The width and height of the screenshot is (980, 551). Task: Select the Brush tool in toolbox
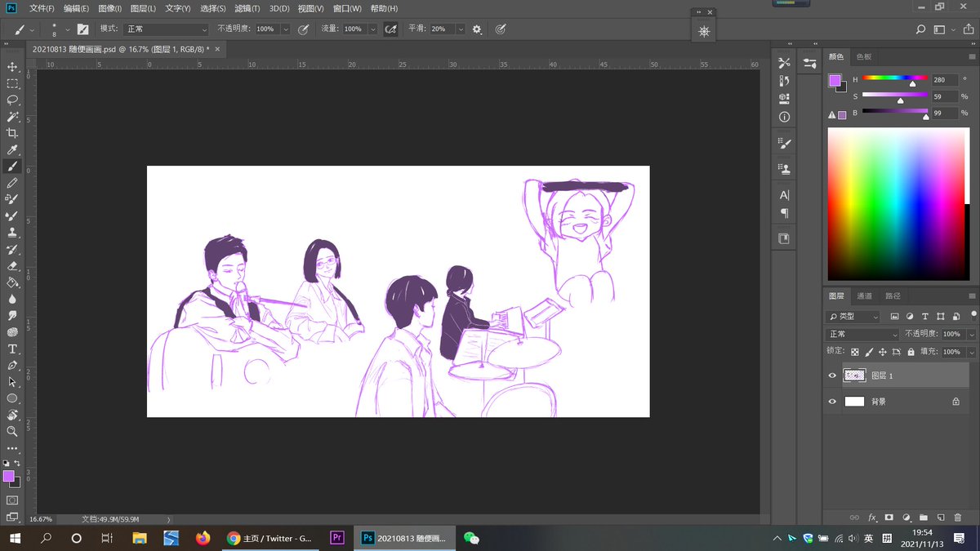tap(12, 167)
